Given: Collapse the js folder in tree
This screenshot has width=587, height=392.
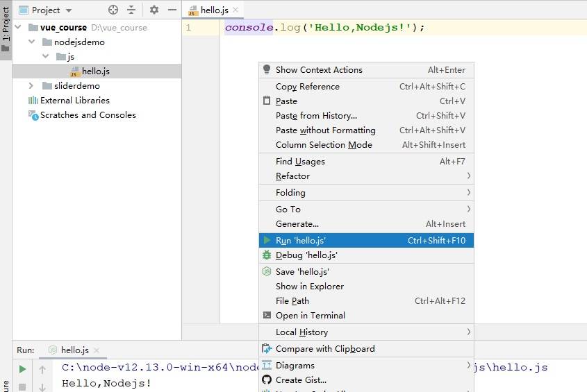Looking at the screenshot, I should [44, 56].
